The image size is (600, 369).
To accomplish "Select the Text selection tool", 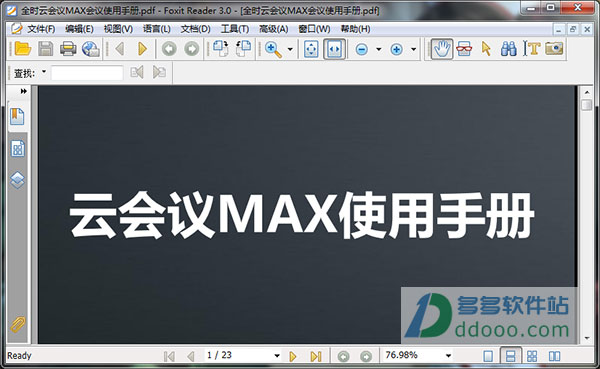I will click(x=532, y=49).
